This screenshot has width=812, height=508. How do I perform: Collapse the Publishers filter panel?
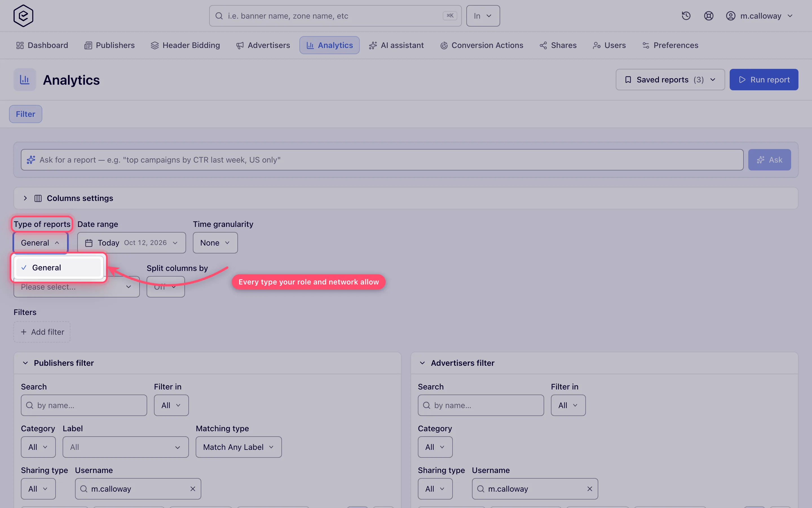click(x=25, y=363)
